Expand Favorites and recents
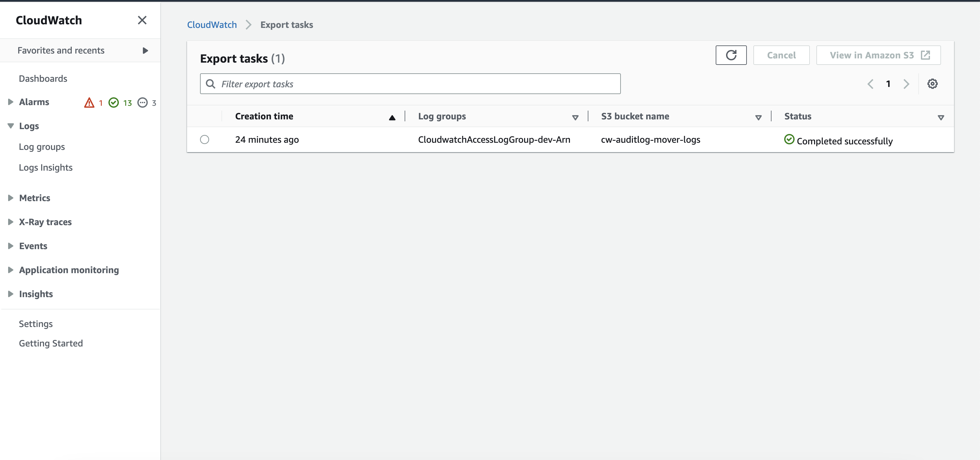Screen dimensions: 980x460 click(145, 51)
